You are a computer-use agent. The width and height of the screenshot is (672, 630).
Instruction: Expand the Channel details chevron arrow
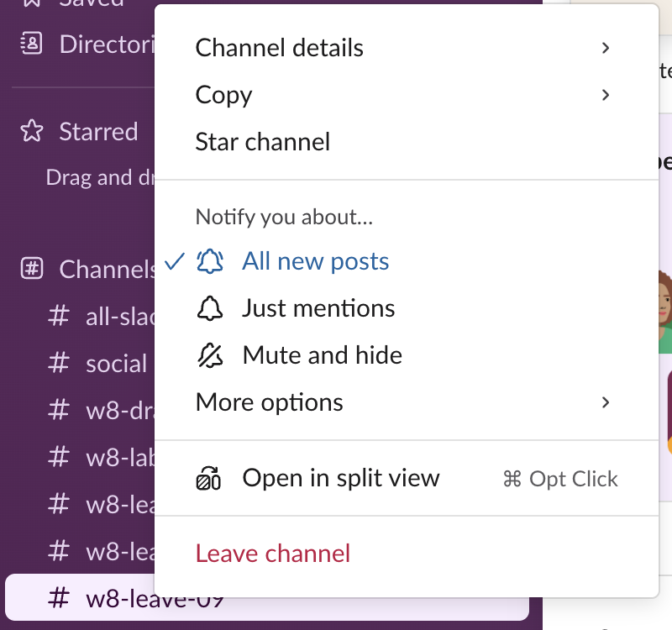[605, 48]
